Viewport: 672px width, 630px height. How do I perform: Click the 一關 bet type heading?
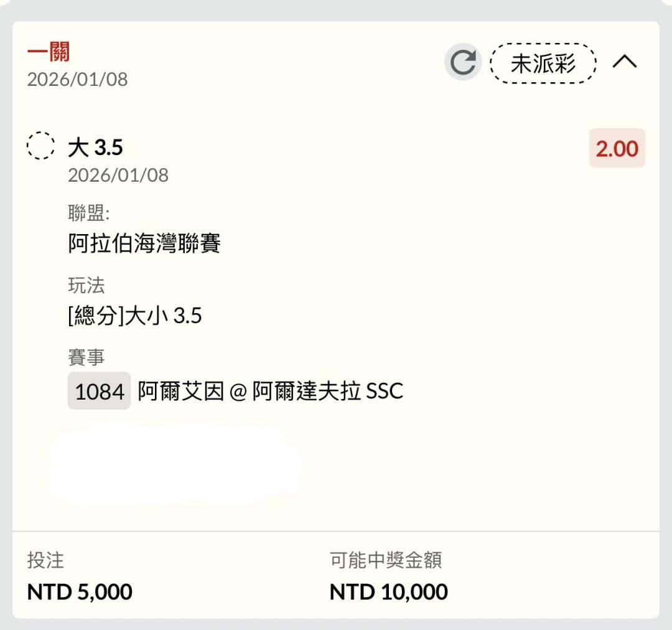pyautogui.click(x=49, y=52)
